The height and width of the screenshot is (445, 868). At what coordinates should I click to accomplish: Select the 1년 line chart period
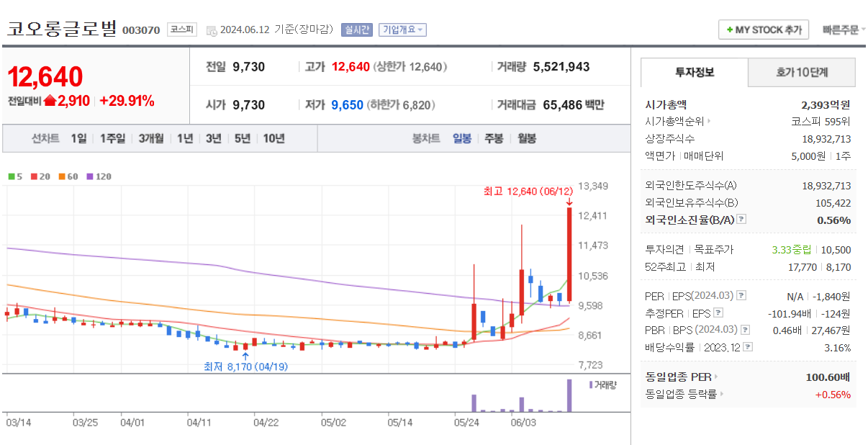[x=185, y=138]
